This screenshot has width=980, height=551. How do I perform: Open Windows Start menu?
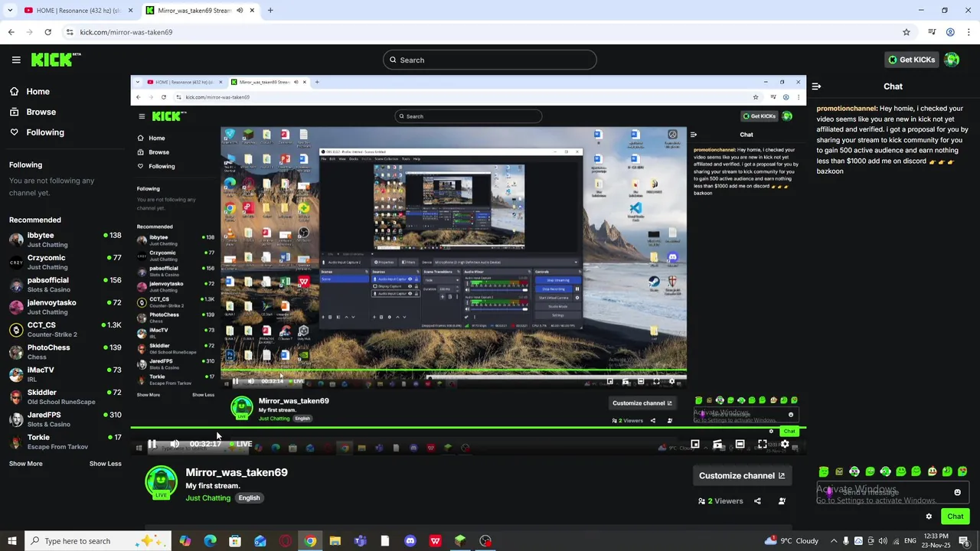(x=11, y=541)
